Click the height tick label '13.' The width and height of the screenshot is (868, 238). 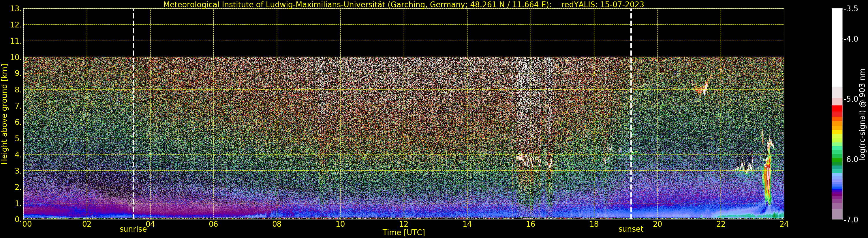coord(16,9)
